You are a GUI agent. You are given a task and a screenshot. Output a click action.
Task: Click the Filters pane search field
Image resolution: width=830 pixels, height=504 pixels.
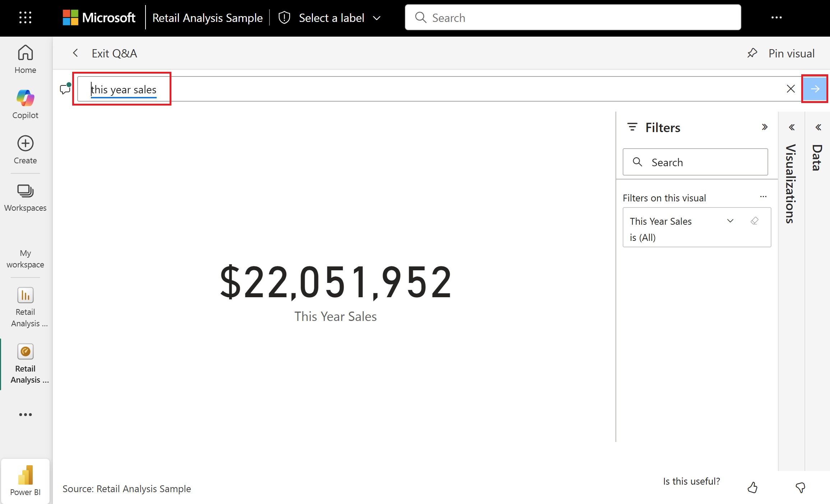tap(695, 162)
